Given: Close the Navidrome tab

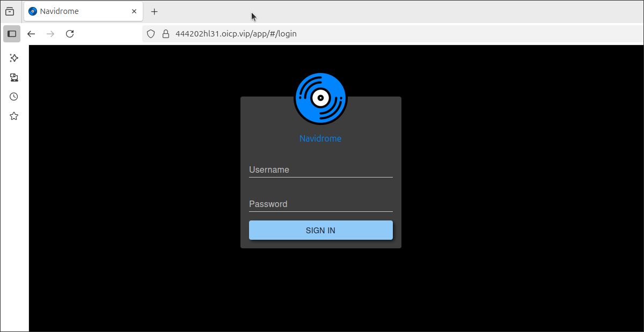Looking at the screenshot, I should (134, 11).
